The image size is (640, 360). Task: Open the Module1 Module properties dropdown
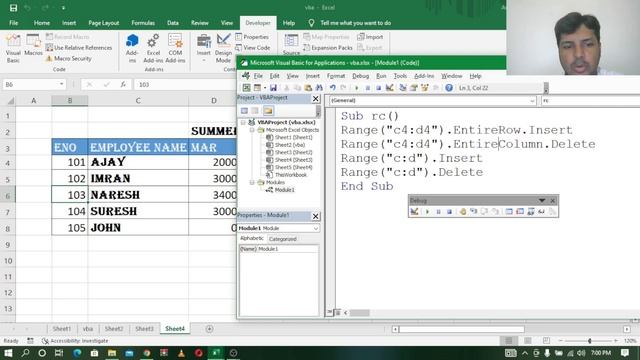[316, 228]
